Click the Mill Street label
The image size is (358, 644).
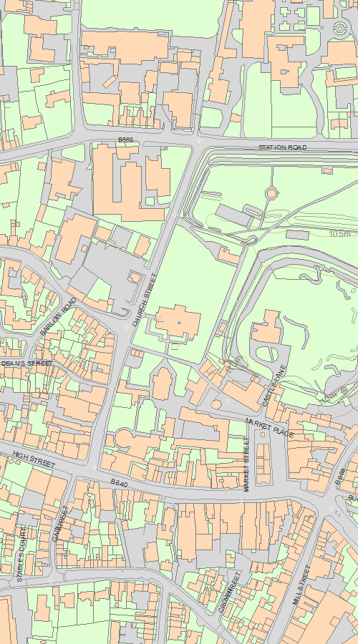(301, 585)
